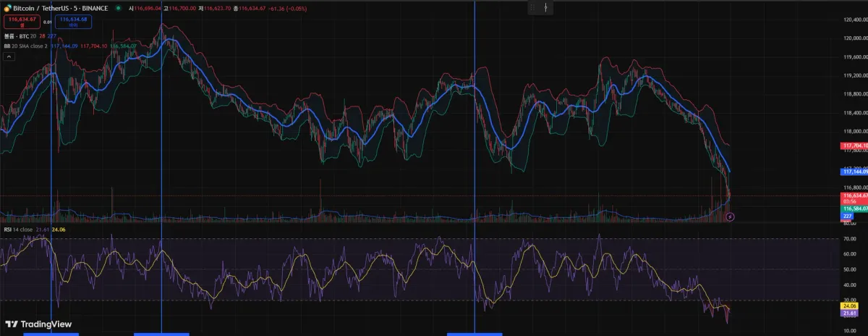Click the third blue vertical line marker

click(x=475, y=167)
